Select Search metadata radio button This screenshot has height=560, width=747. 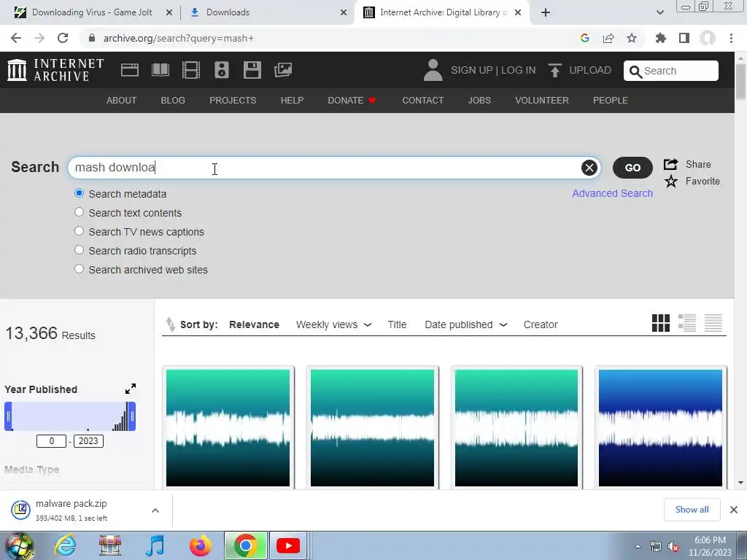[79, 193]
